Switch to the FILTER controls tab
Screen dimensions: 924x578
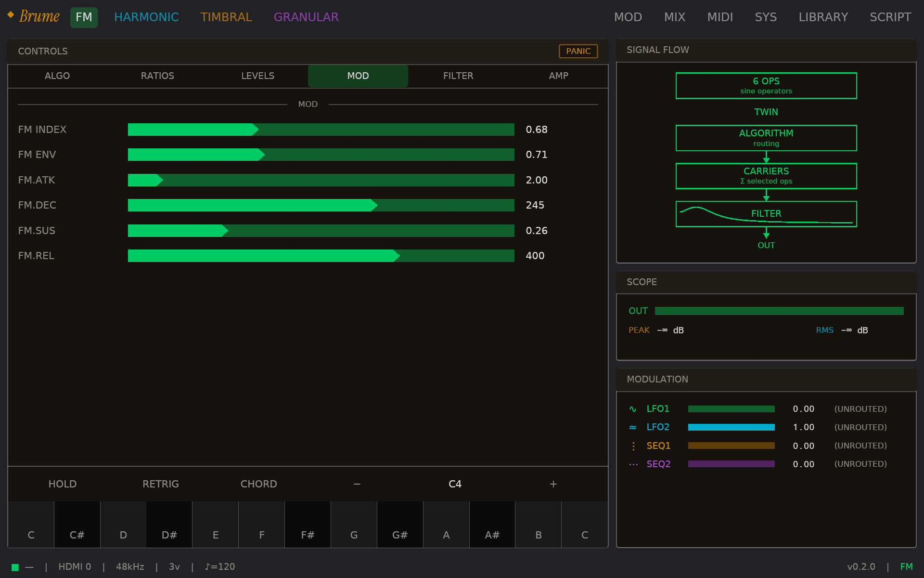tap(458, 76)
